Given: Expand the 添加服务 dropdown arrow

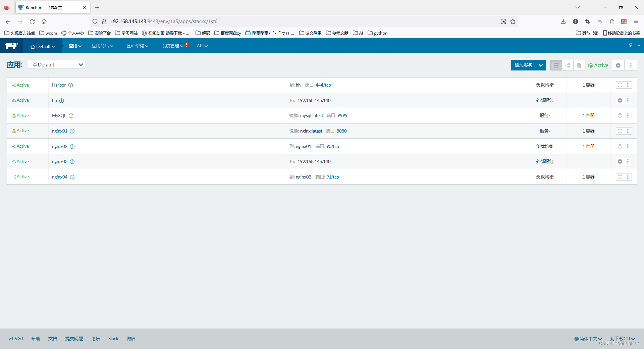Looking at the screenshot, I should 541,65.
